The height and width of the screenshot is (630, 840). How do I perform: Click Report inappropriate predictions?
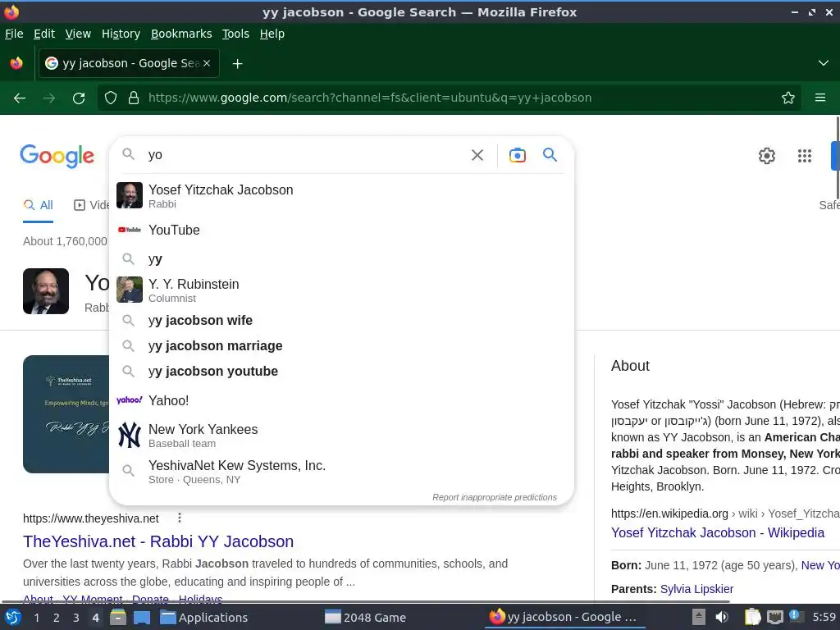tap(495, 497)
